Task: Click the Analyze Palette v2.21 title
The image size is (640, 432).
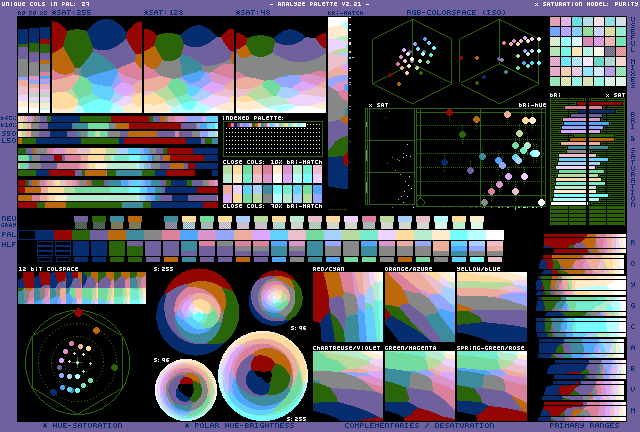Action: tap(318, 5)
